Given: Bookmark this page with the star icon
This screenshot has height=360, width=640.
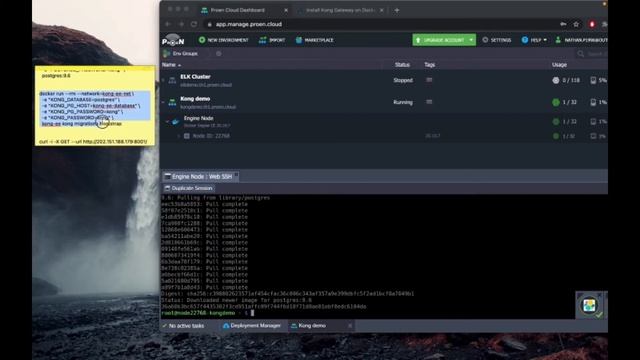Looking at the screenshot, I should tap(576, 24).
